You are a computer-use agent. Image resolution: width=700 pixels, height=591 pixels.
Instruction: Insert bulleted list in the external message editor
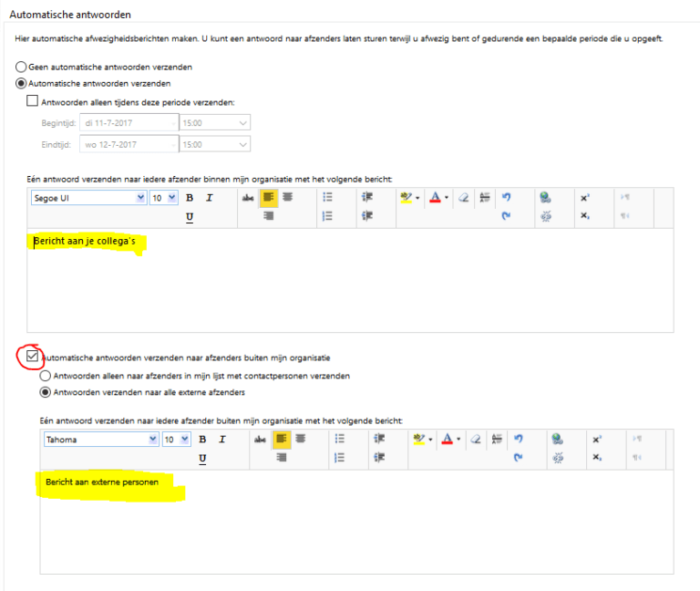[340, 439]
